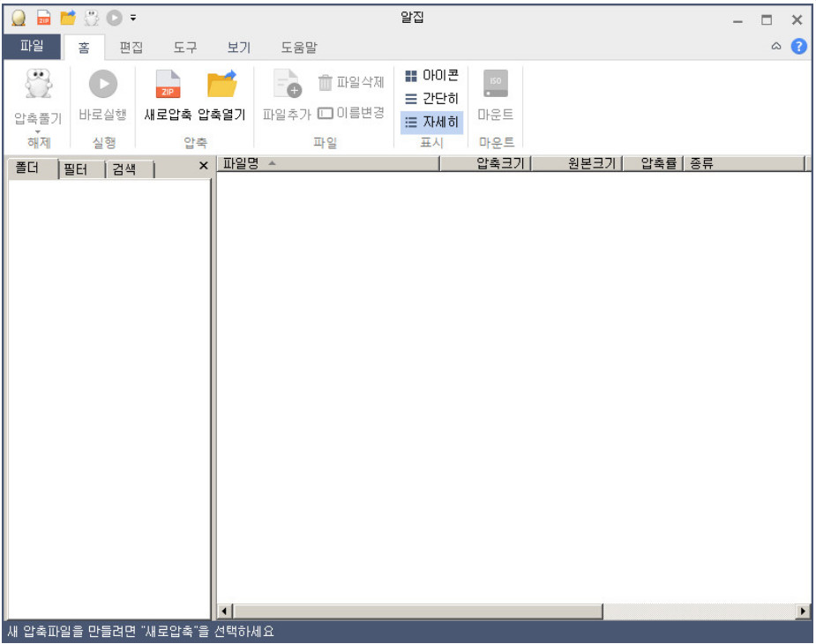This screenshot has height=644, width=816.
Task: Expand the 압축풀기 dropdown arrow
Action: click(x=37, y=131)
